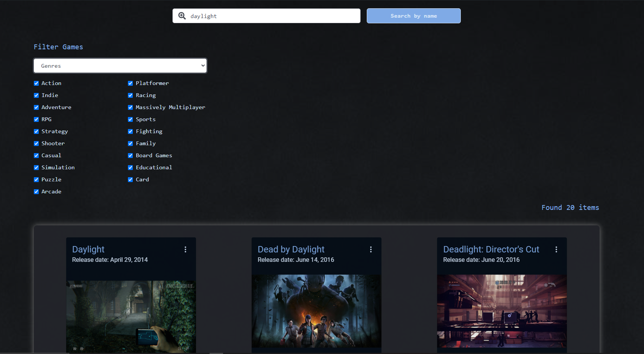644x354 pixels.
Task: Toggle the Board Games checkbox
Action: (x=131, y=156)
